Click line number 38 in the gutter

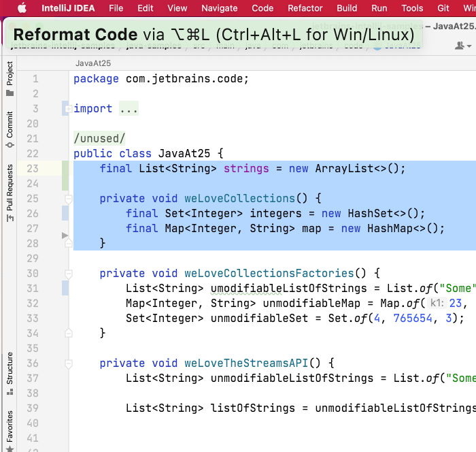(33, 393)
